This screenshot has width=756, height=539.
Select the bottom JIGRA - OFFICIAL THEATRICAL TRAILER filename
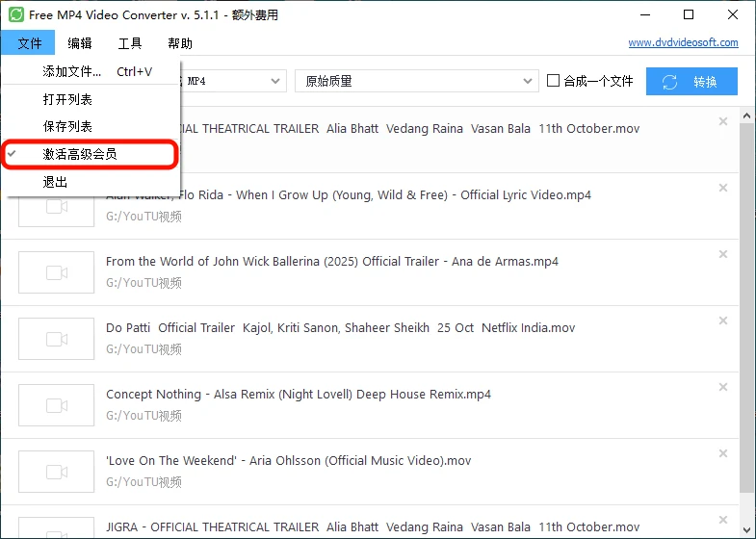372,526
